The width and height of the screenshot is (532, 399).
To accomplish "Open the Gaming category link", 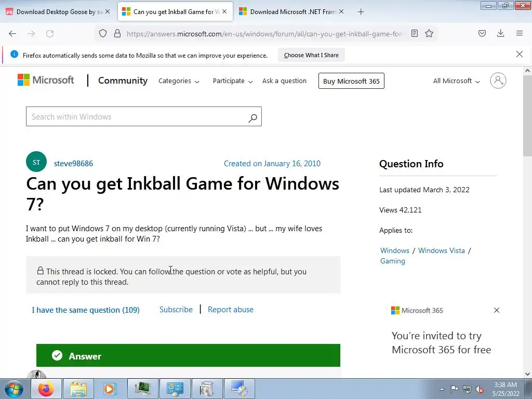I will click(x=393, y=261).
